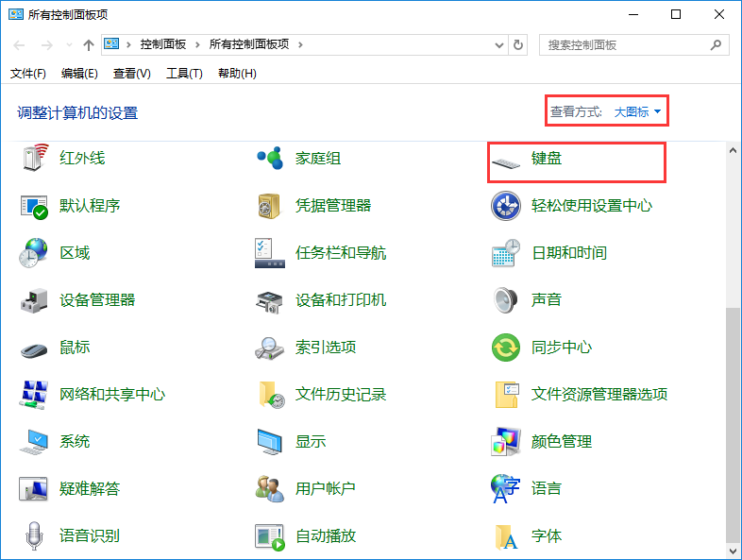Click the 同步中心 green sync icon
Viewport: 742px width, 560px height.
[x=507, y=348]
